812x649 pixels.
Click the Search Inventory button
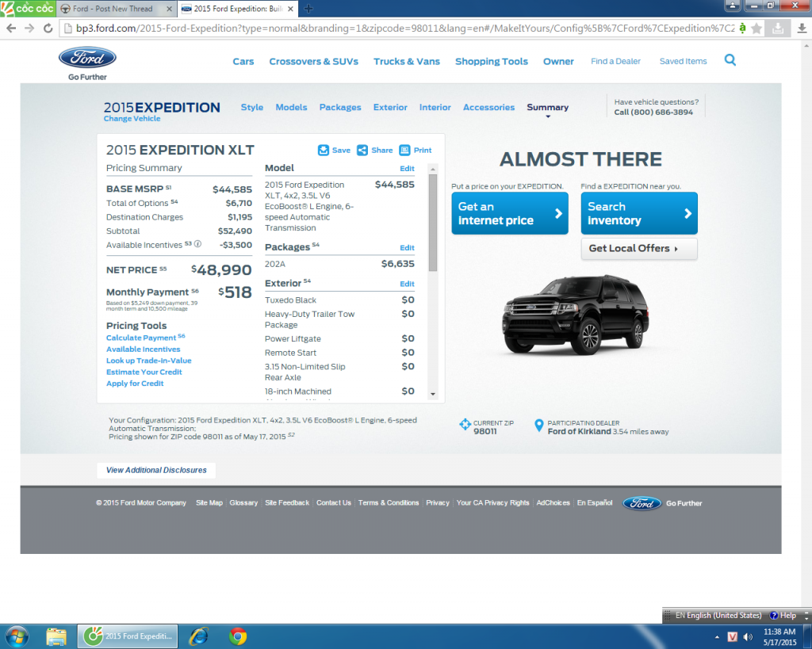(639, 213)
